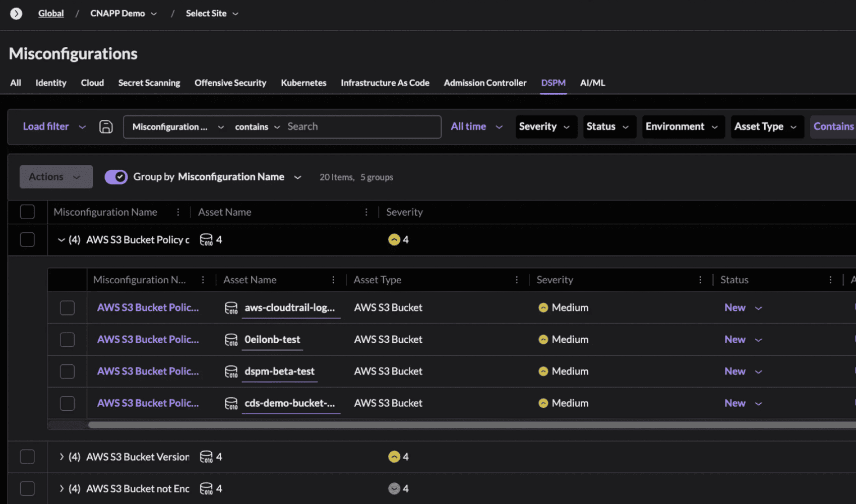Viewport: 856px width, 504px height.
Task: Open Asset Name column options in main header
Action: (x=366, y=212)
